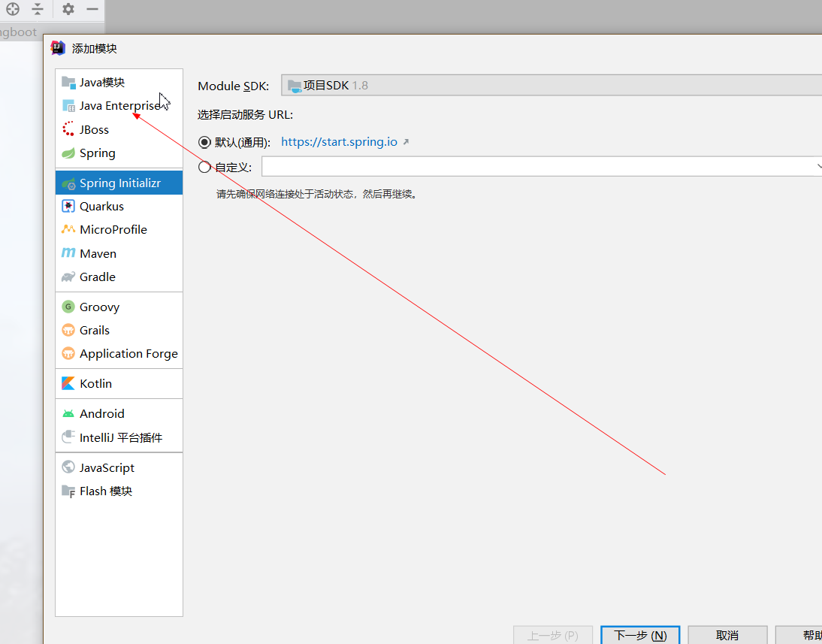
Task: Select the JavaScript globe icon
Action: click(68, 467)
